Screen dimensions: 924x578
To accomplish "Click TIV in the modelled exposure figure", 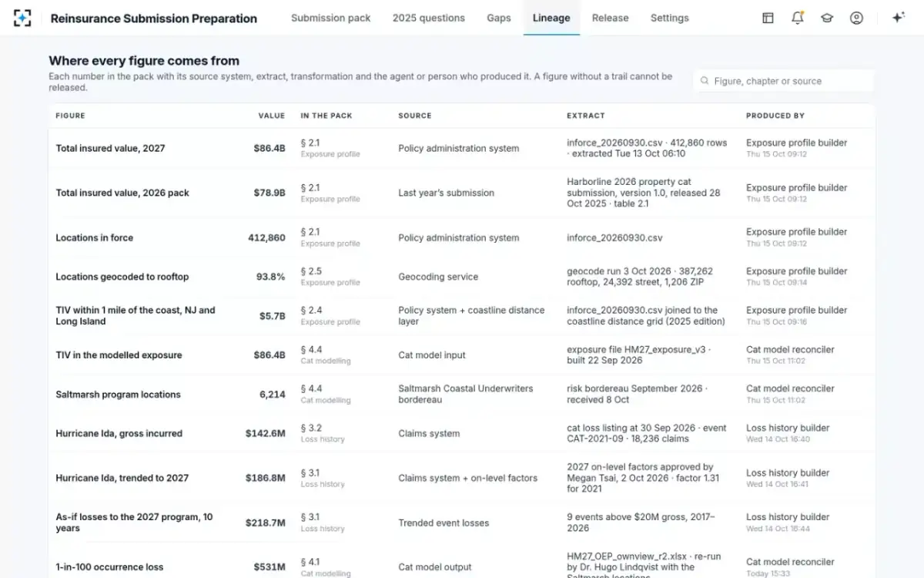I will pyautogui.click(x=119, y=355).
